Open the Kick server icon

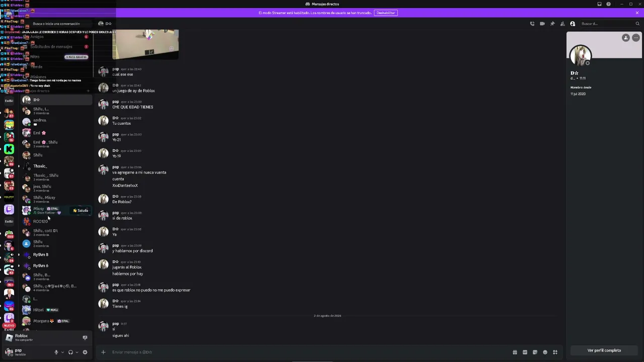point(9,149)
